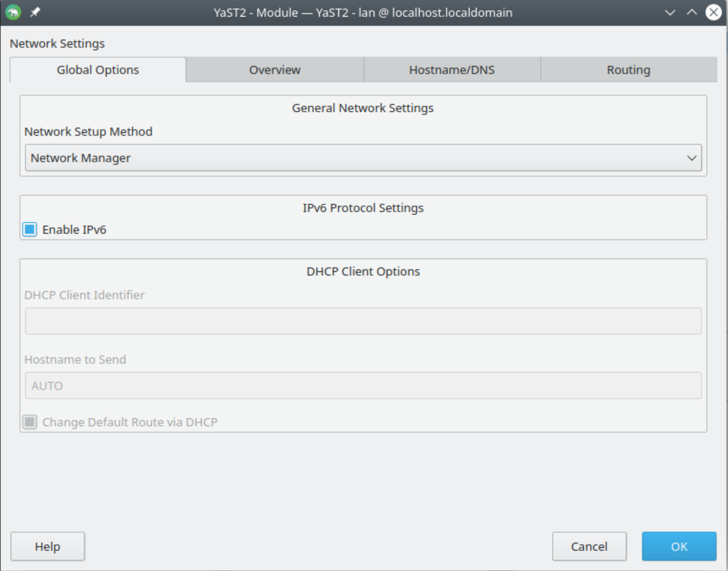Open the Hostname/DNS tab
728x571 pixels.
tap(451, 70)
